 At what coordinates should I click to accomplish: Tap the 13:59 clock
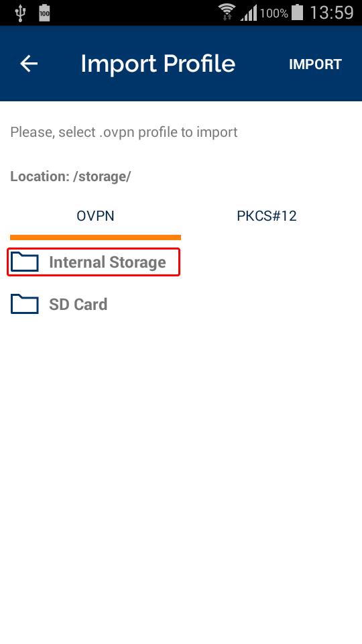331,13
